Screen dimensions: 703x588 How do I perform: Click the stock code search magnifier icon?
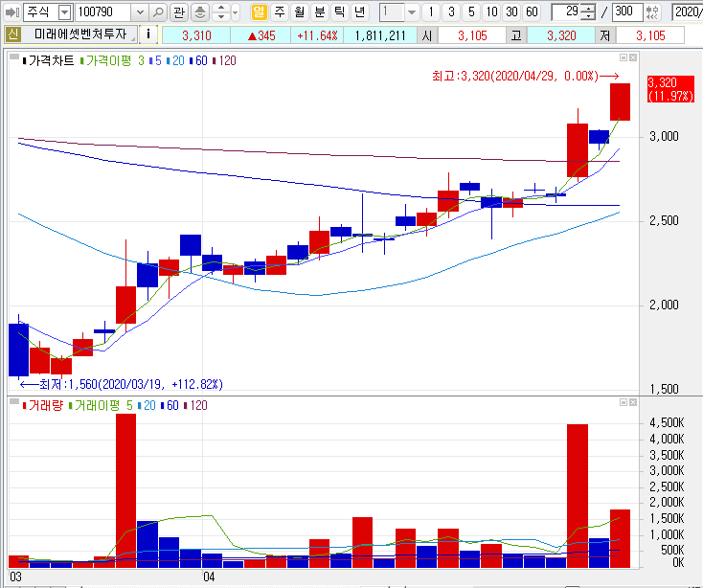tap(158, 12)
